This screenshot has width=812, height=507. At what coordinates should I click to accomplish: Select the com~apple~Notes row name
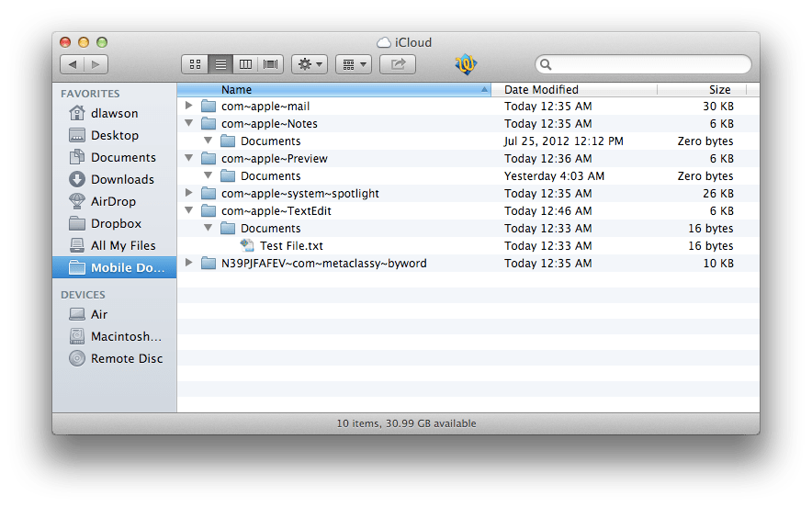click(269, 124)
